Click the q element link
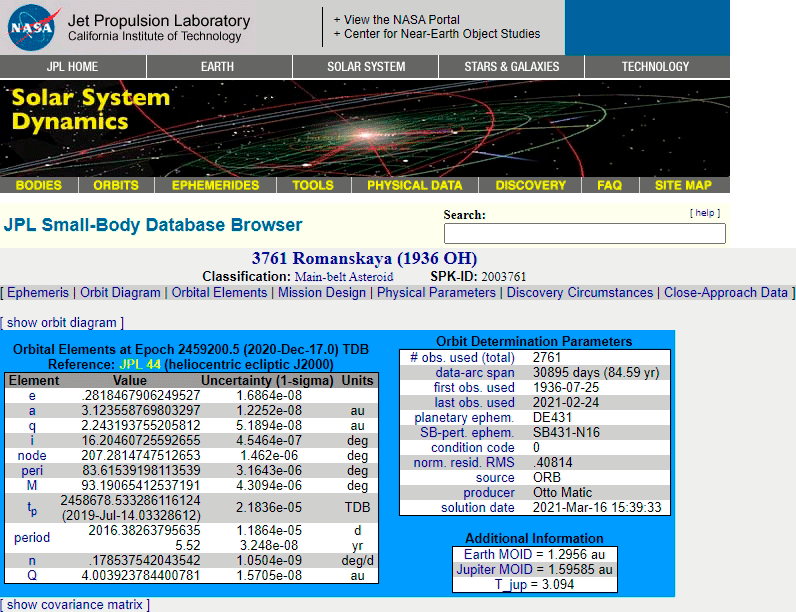This screenshot has height=612, width=796. coord(32,426)
